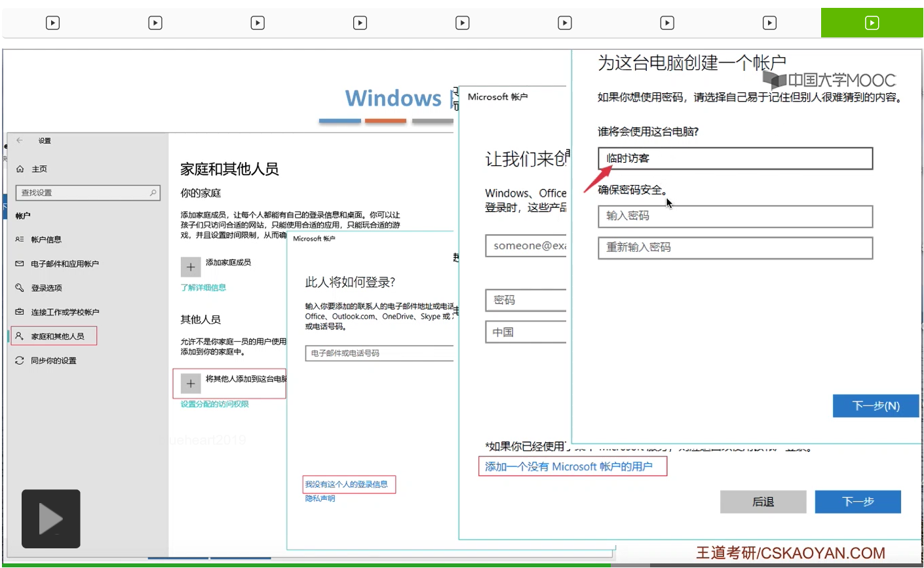Click the 此人将如何登录? heading

pyautogui.click(x=350, y=283)
